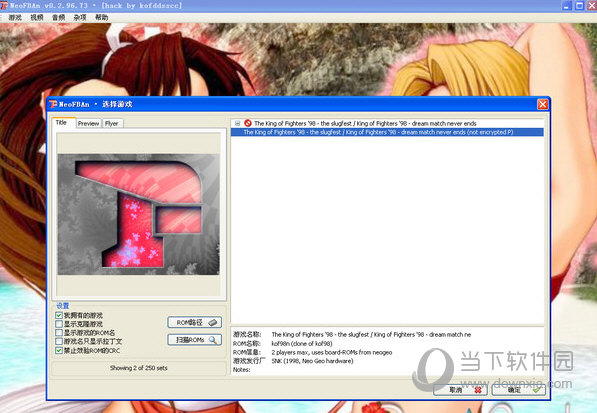Open the 杂项 menu
The height and width of the screenshot is (413, 597).
click(80, 18)
